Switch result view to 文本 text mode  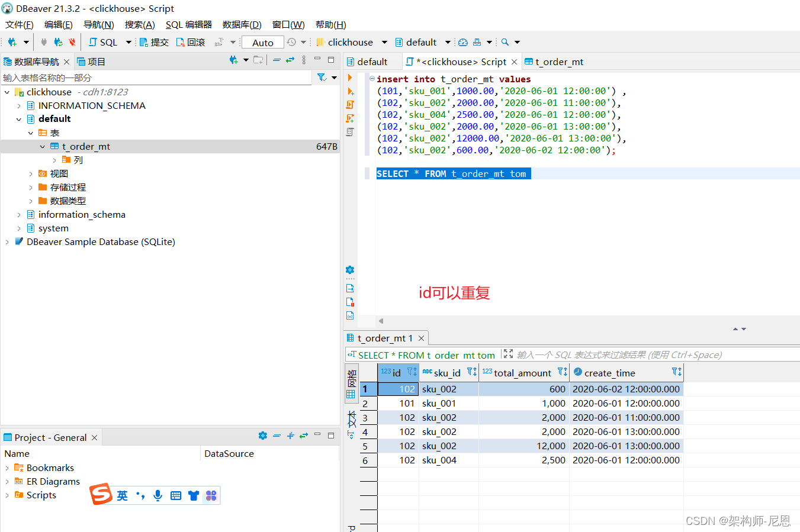tap(351, 424)
